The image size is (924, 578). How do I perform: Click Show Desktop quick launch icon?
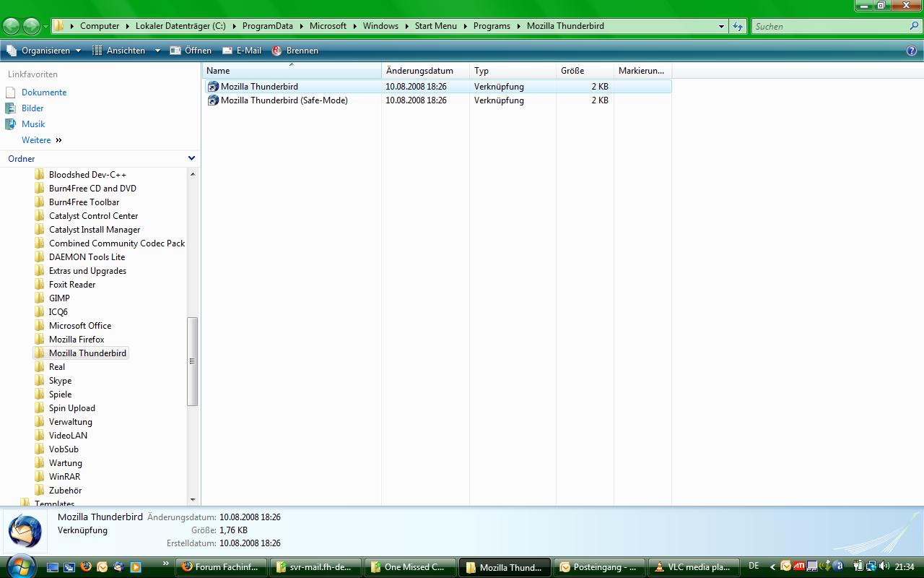point(53,567)
